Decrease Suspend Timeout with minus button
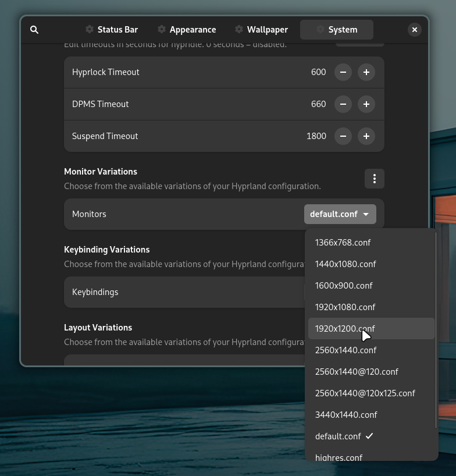This screenshot has width=456, height=476. [343, 136]
